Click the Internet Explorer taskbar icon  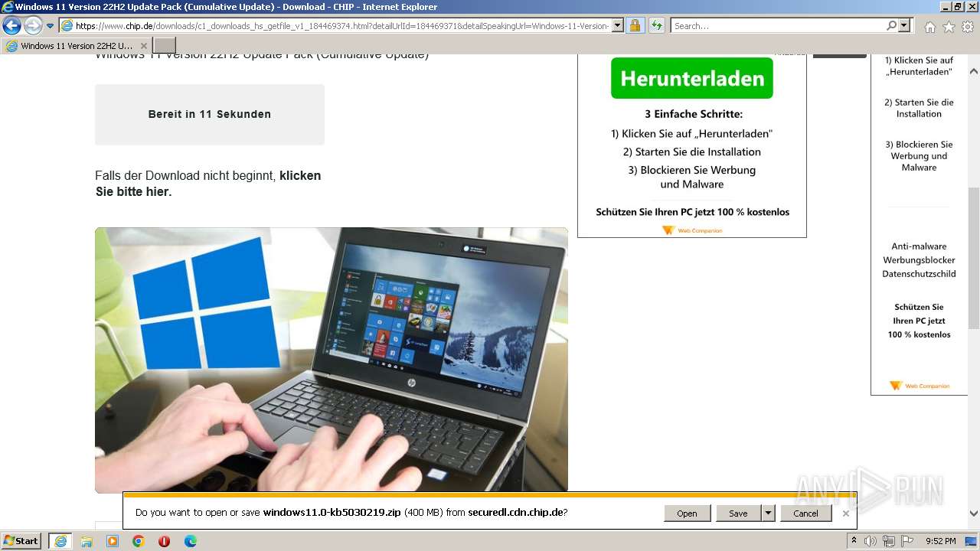(x=60, y=541)
